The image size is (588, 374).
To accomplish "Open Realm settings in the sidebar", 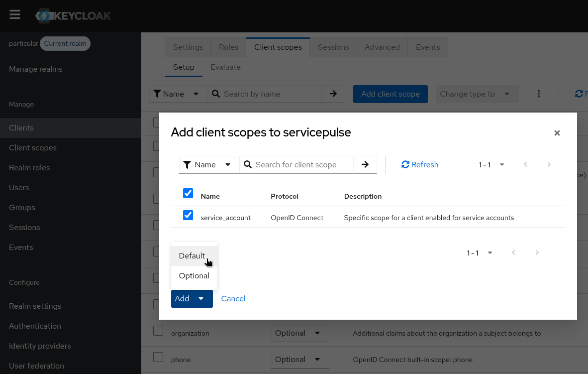I will pyautogui.click(x=71, y=306).
